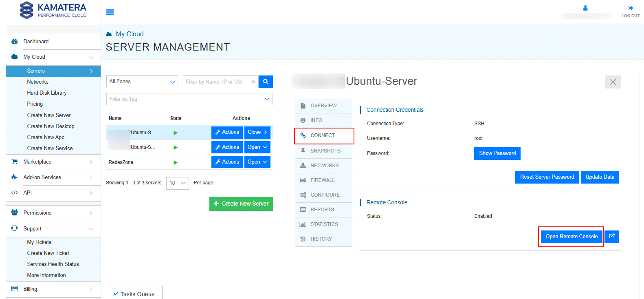Open the Info tab
The image size is (644, 299).
point(324,120)
